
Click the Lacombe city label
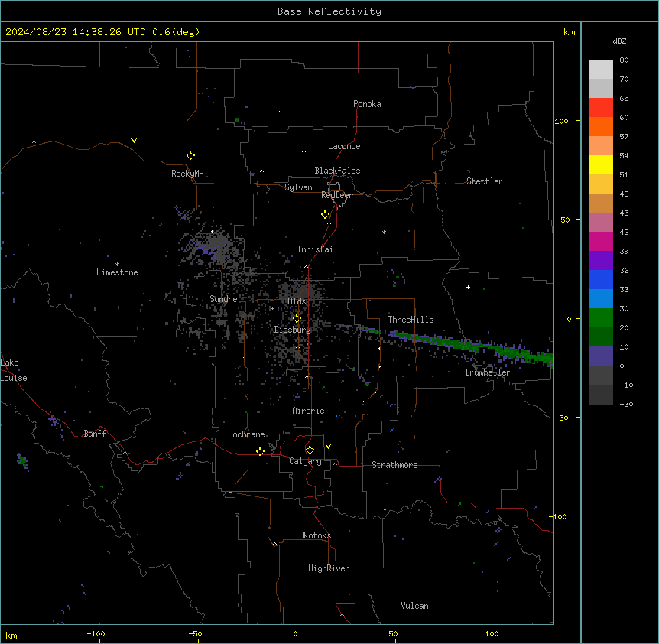[x=344, y=146]
